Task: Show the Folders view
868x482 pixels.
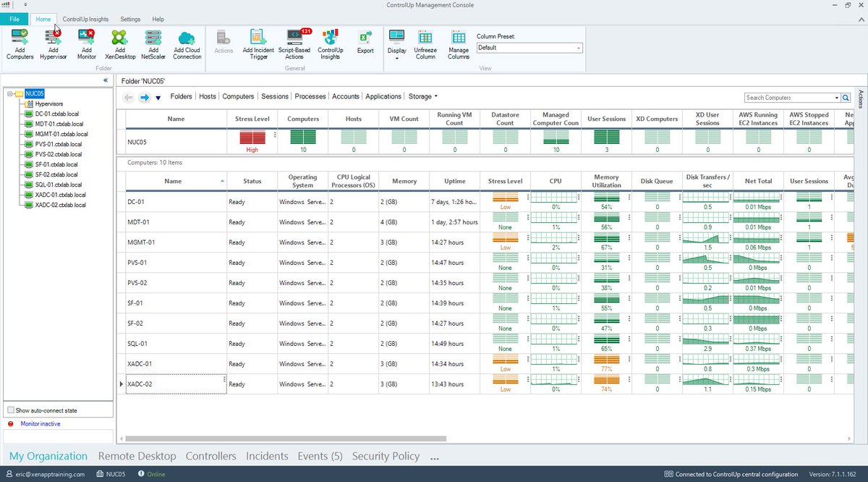Action: point(182,96)
